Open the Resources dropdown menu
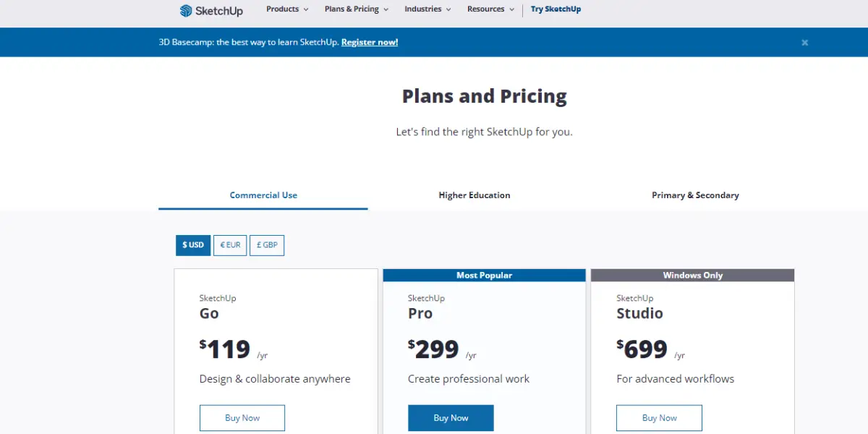The width and height of the screenshot is (868, 434). pyautogui.click(x=490, y=9)
